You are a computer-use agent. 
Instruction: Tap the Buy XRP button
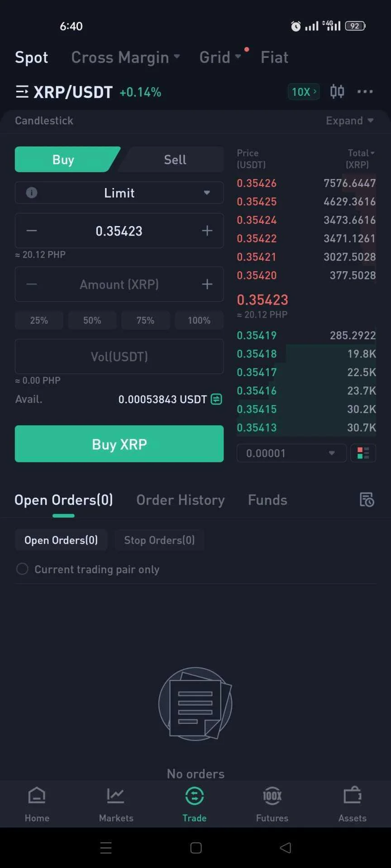[119, 444]
